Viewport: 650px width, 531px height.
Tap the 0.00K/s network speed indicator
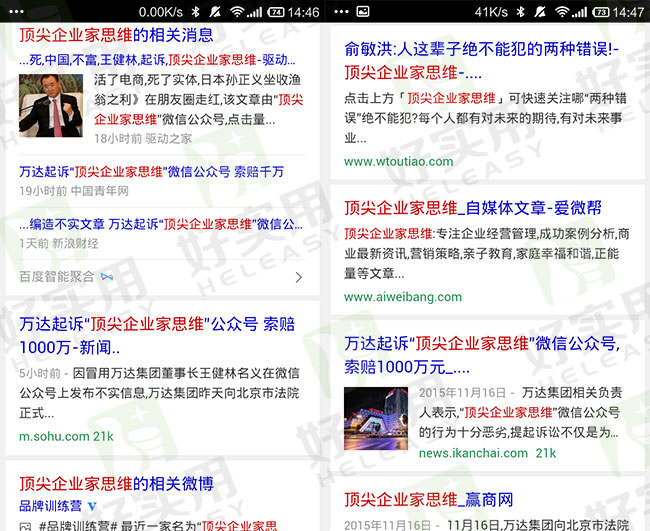[161, 12]
